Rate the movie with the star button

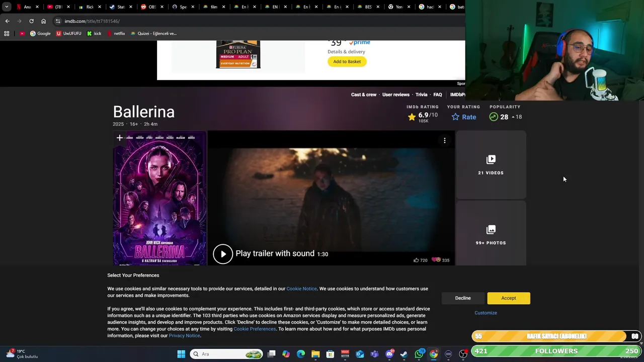(464, 117)
